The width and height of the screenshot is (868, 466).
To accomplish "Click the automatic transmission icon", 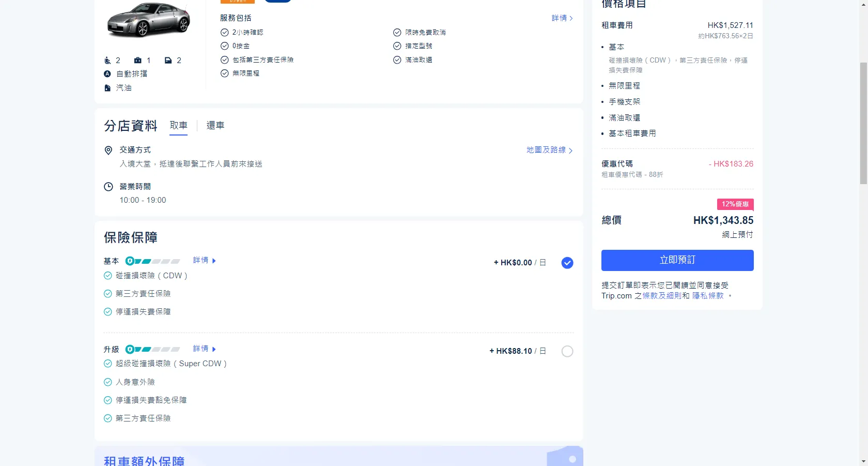I will tap(107, 74).
